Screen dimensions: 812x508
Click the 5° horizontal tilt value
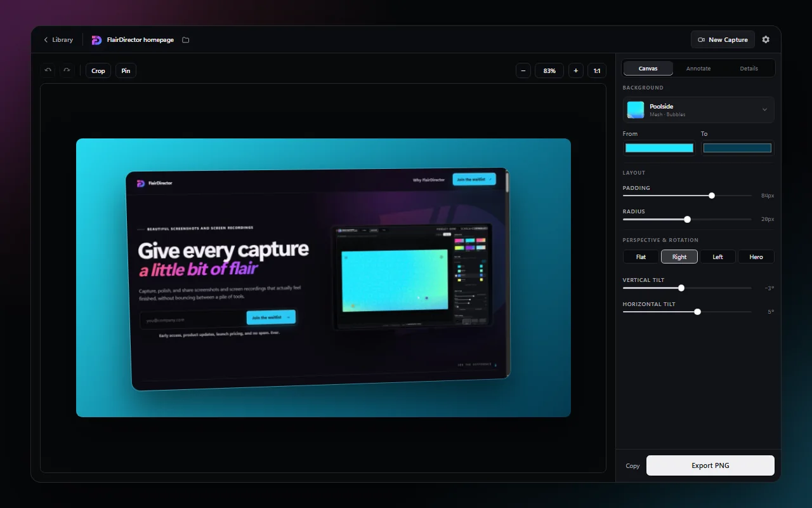(x=770, y=312)
